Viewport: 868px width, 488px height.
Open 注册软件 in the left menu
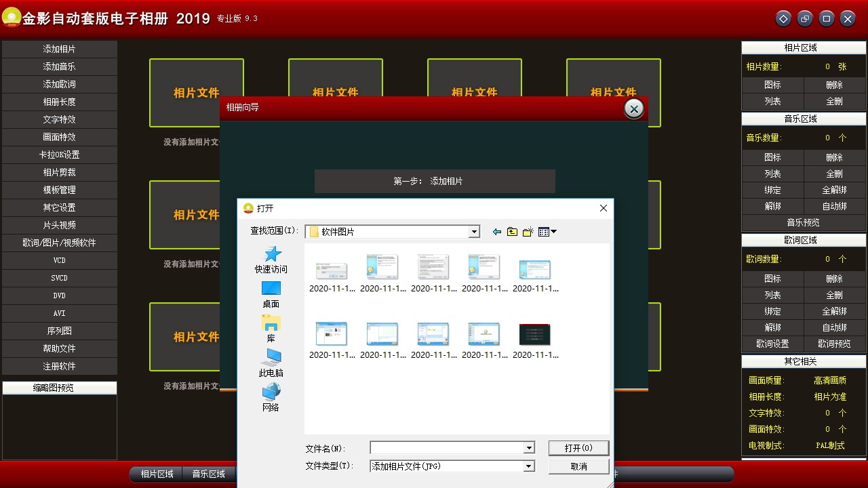pyautogui.click(x=60, y=366)
